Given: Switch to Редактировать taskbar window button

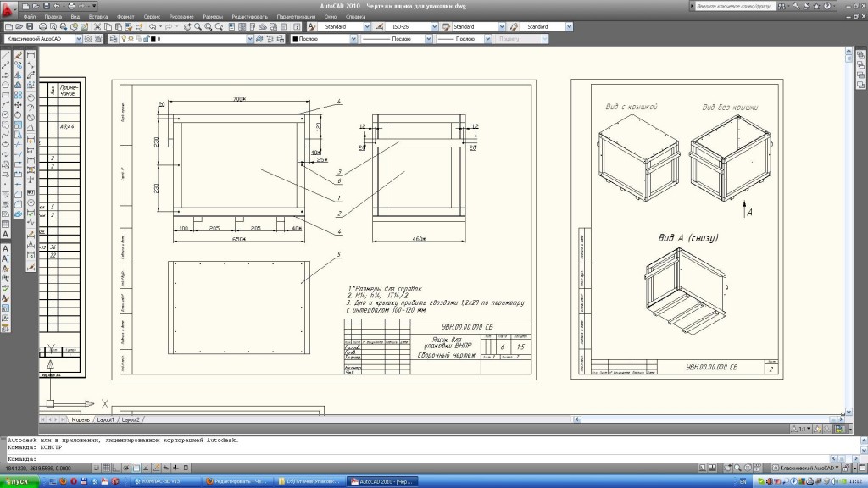Looking at the screenshot, I should (236, 481).
